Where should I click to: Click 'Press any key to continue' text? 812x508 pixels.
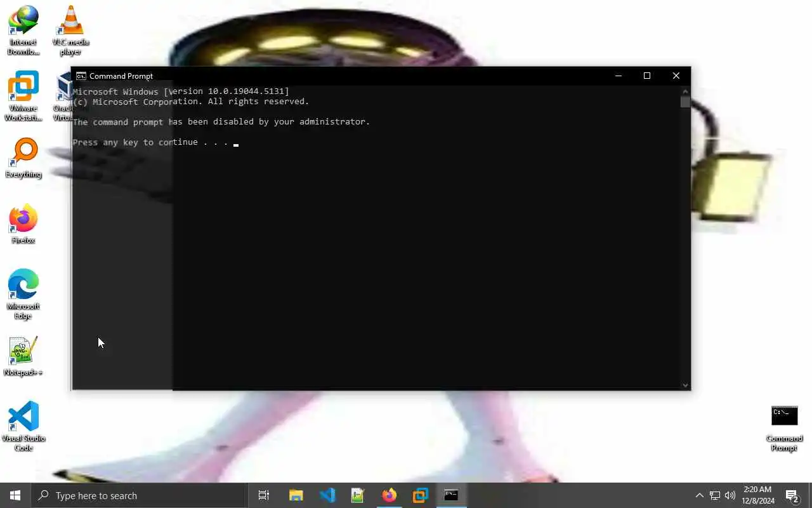click(x=150, y=142)
